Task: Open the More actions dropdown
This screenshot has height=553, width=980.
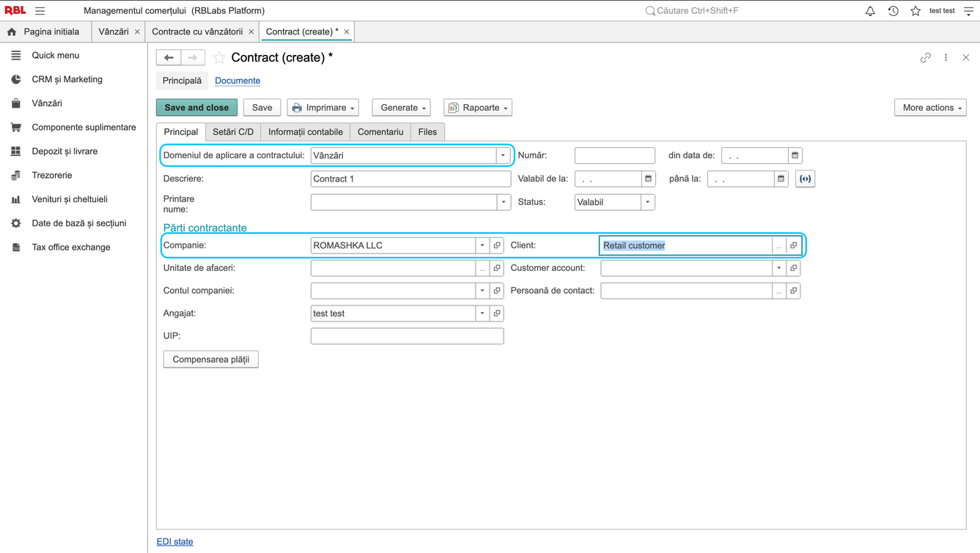Action: click(x=930, y=108)
